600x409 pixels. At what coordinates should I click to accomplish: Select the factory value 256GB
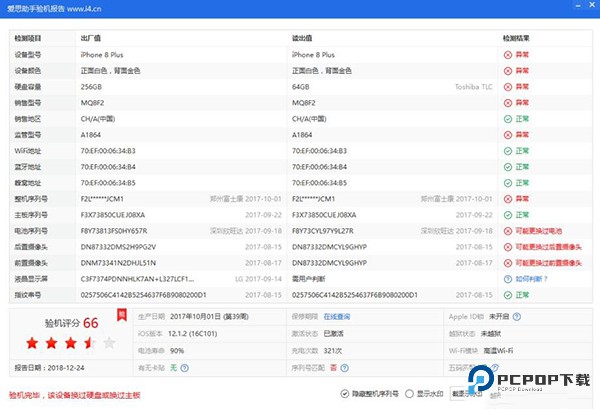coord(91,87)
